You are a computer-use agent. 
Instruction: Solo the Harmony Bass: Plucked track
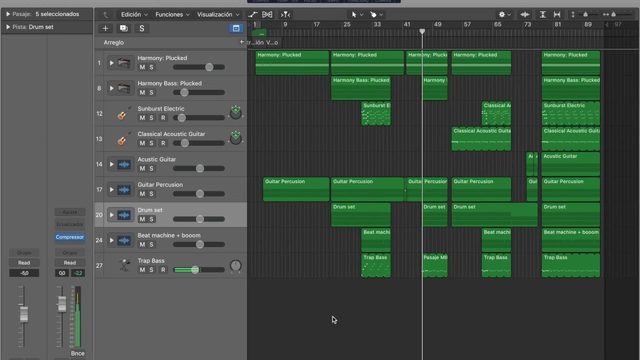151,92
